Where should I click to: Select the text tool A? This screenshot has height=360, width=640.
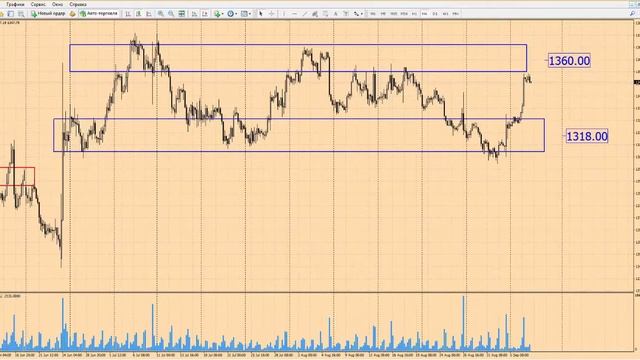pos(336,14)
